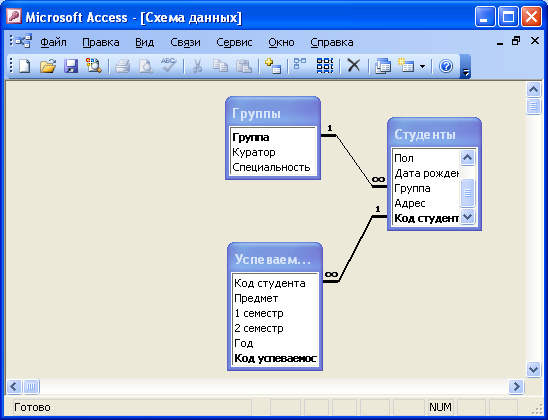Image resolution: width=548 pixels, height=420 pixels.
Task: Select the bold Группа field in Группы table
Action: click(273, 137)
